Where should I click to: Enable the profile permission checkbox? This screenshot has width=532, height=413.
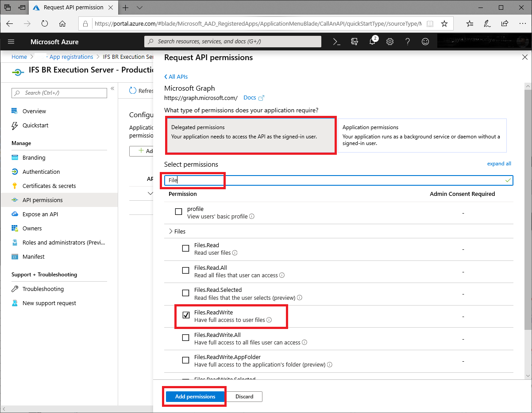[x=178, y=212]
